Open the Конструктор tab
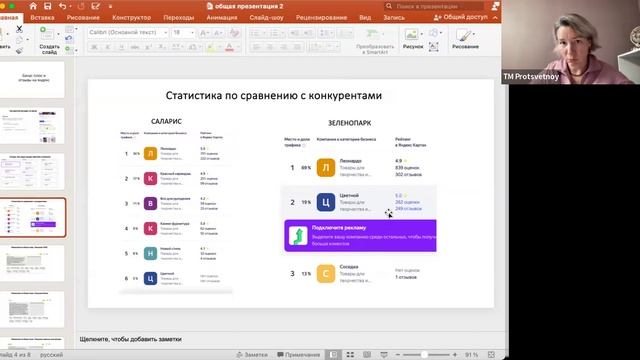 click(x=131, y=18)
